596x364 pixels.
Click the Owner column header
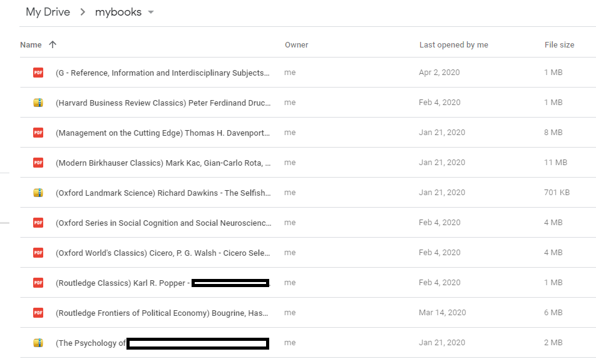coord(297,45)
